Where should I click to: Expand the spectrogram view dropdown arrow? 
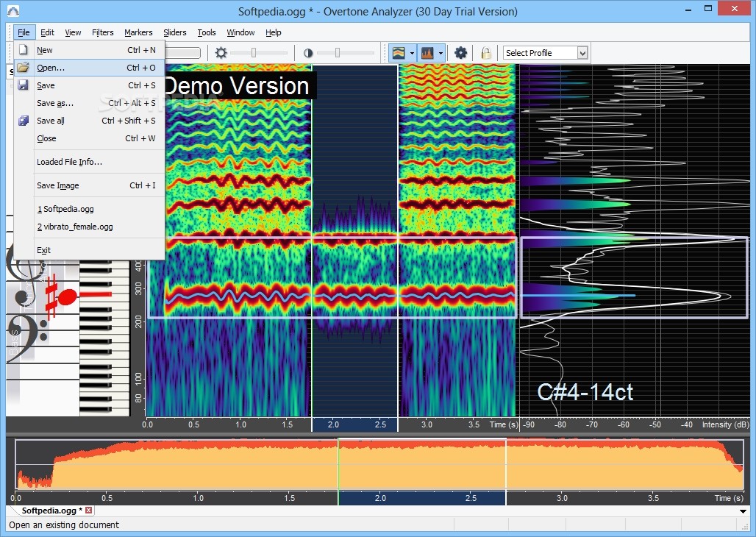pos(412,53)
